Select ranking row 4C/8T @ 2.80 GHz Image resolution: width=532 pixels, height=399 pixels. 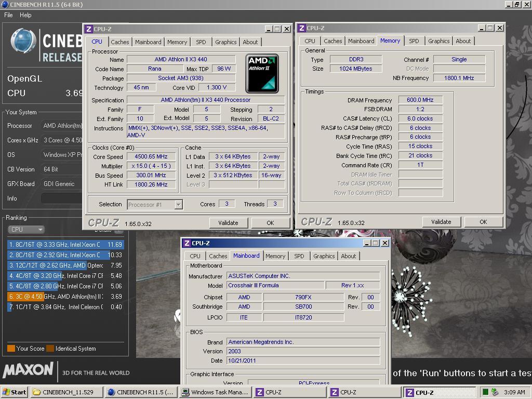click(65, 286)
